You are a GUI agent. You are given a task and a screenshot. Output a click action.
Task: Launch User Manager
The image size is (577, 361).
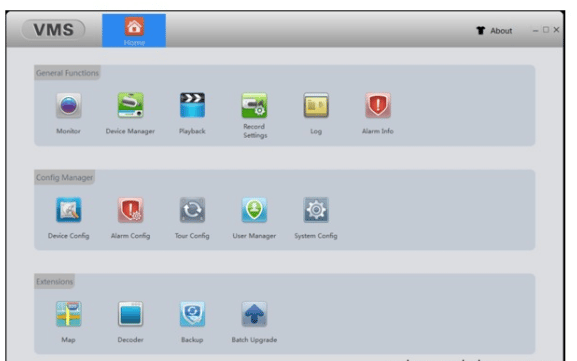[x=254, y=210]
